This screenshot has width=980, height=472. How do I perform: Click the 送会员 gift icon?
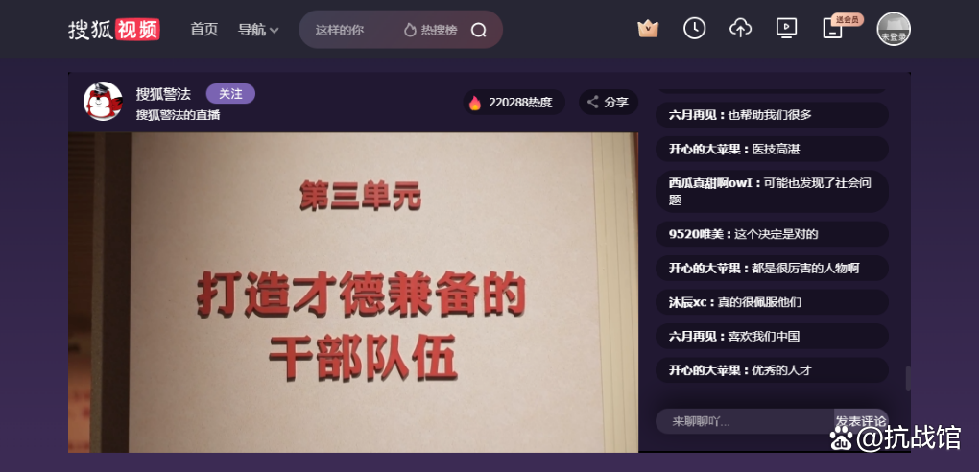[x=833, y=29]
